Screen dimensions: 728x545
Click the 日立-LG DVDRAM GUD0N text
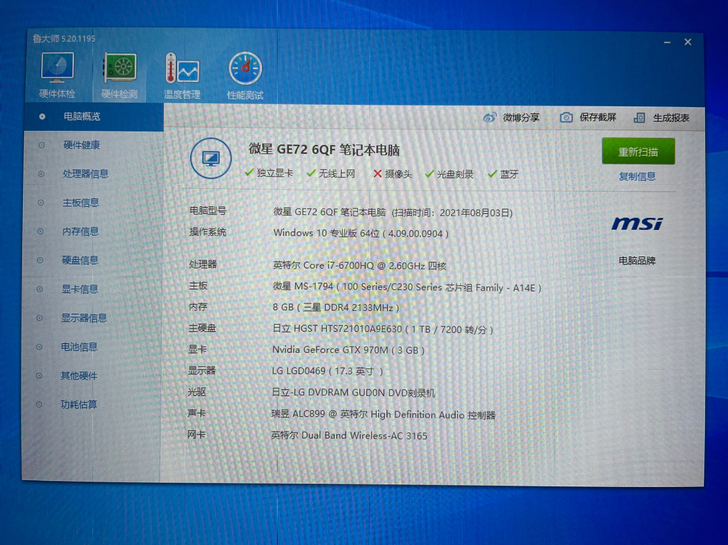[353, 393]
